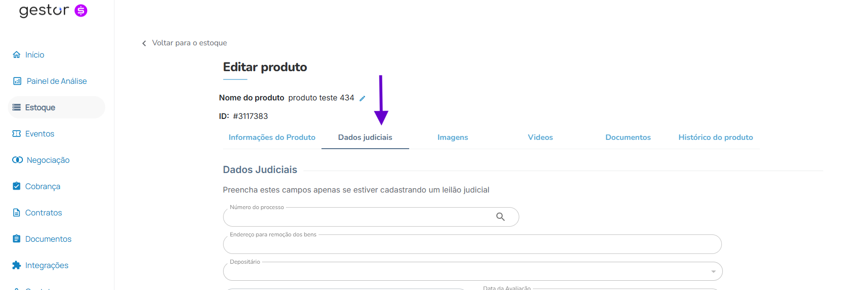This screenshot has width=868, height=290.
Task: Expand Depositário with its arrow
Action: pyautogui.click(x=713, y=271)
